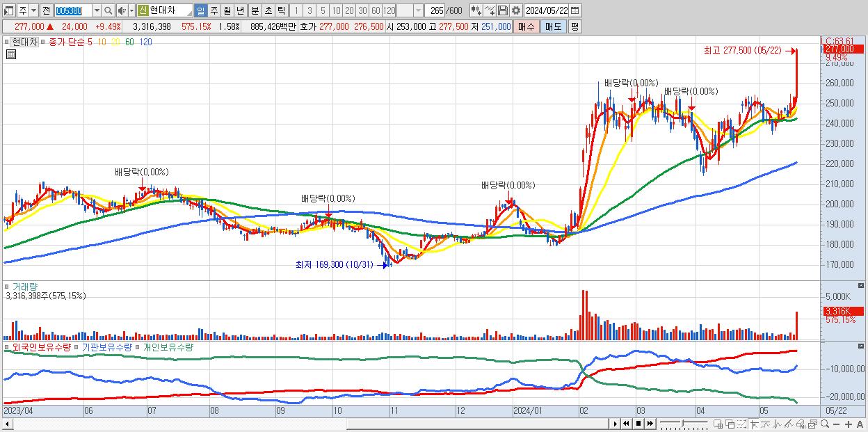Click the 거래량 volume panel label
Image resolution: width=868 pixels, height=432 pixels.
(x=25, y=286)
